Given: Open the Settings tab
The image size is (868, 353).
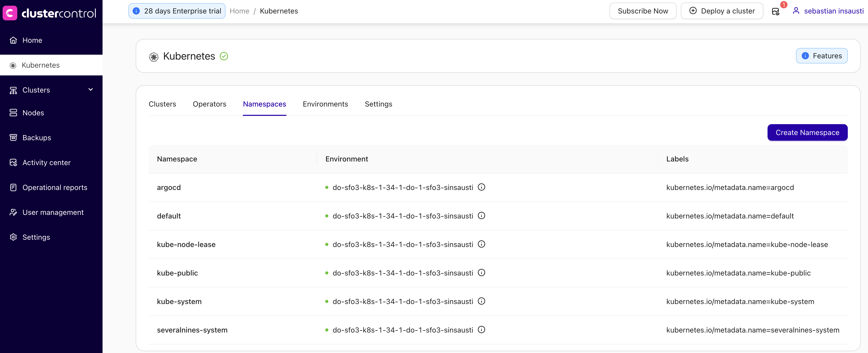Looking at the screenshot, I should point(378,104).
